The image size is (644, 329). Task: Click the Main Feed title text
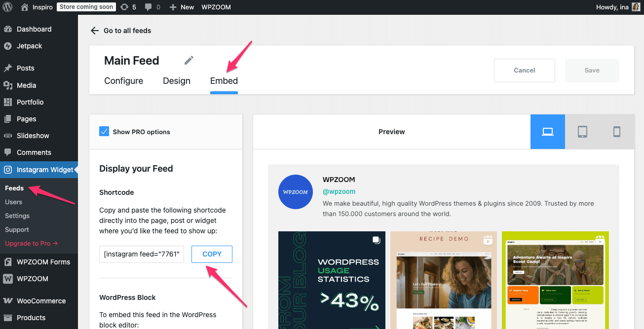coord(132,61)
